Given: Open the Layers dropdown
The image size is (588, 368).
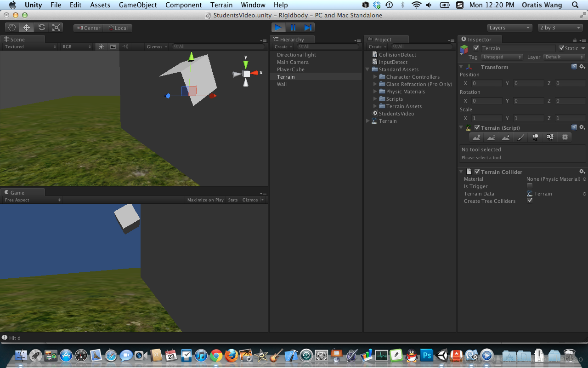Looking at the screenshot, I should click(509, 28).
